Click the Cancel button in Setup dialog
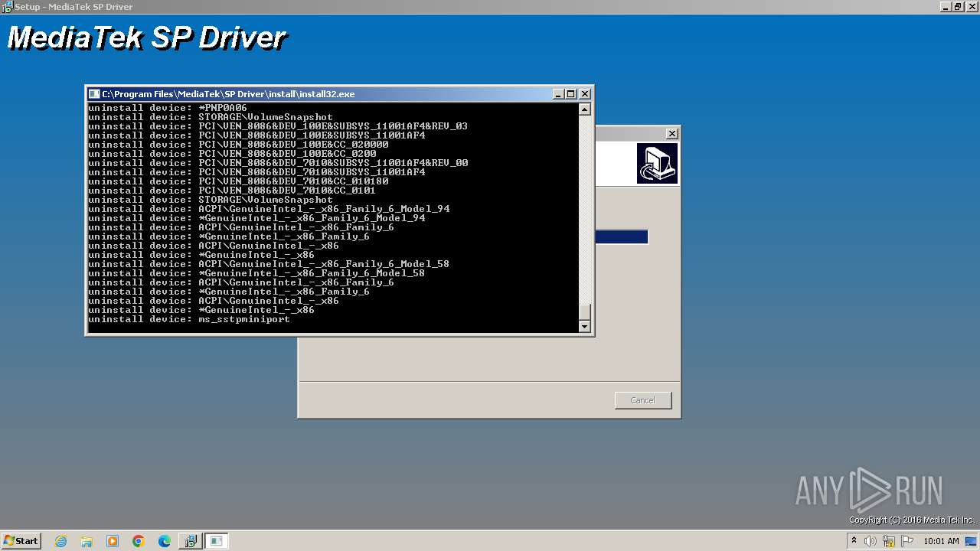This screenshot has width=980, height=551. (643, 400)
